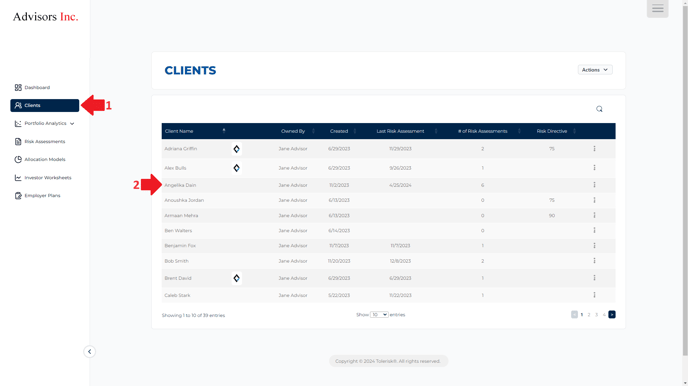Screen dimensions: 688x386
Task: Open row options for Caleb Stark
Action: point(595,295)
